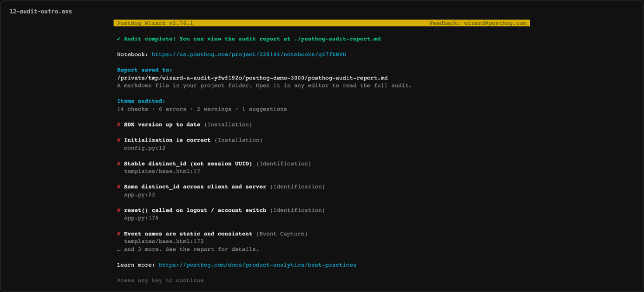Image resolution: width=644 pixels, height=292 pixels.
Task: Click the config.py:12 file reference
Action: pyautogui.click(x=145, y=148)
